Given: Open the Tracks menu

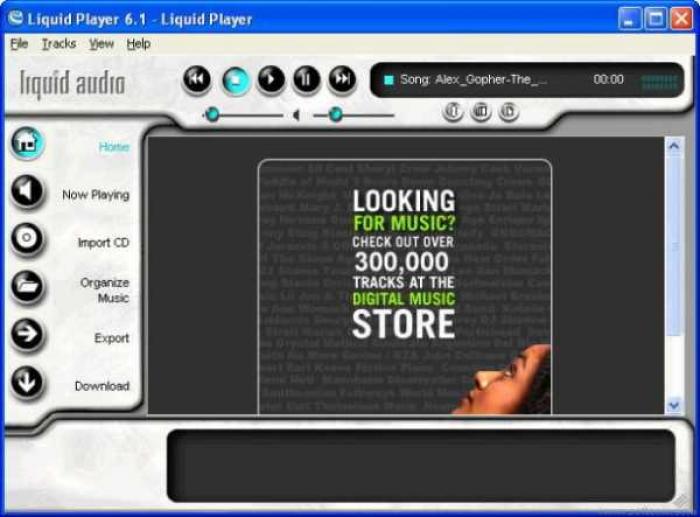Looking at the screenshot, I should (58, 44).
